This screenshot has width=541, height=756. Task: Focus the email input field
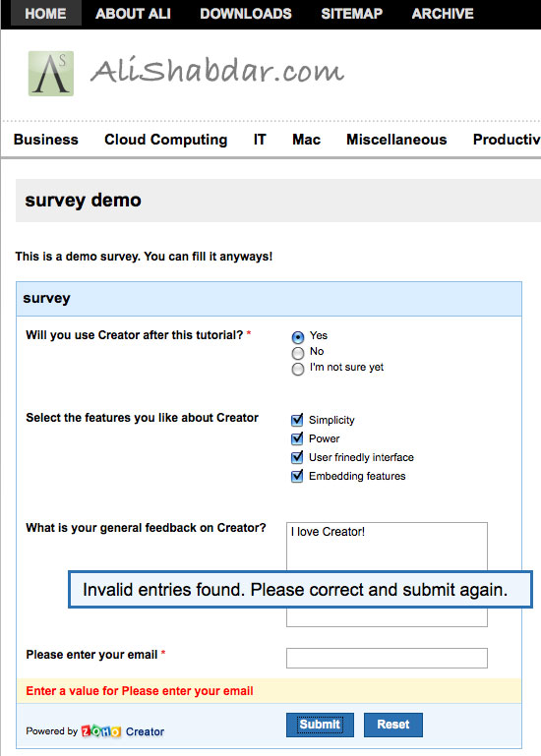[387, 658]
